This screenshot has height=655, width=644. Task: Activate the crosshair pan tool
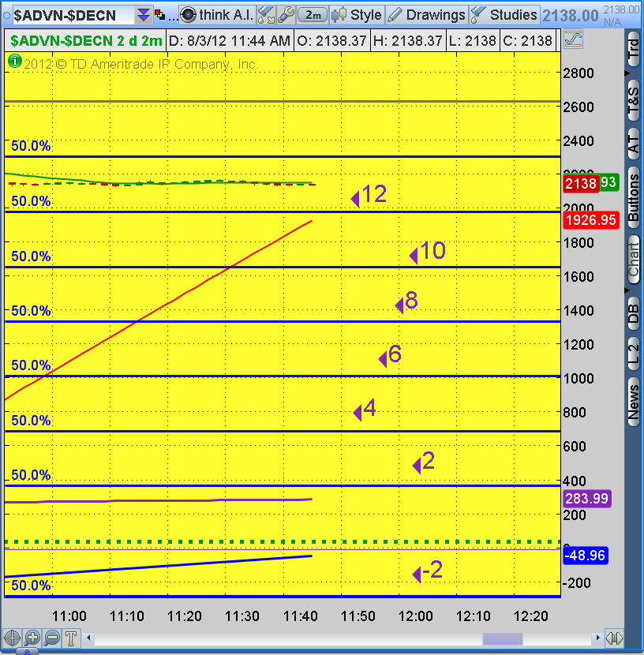[12, 638]
